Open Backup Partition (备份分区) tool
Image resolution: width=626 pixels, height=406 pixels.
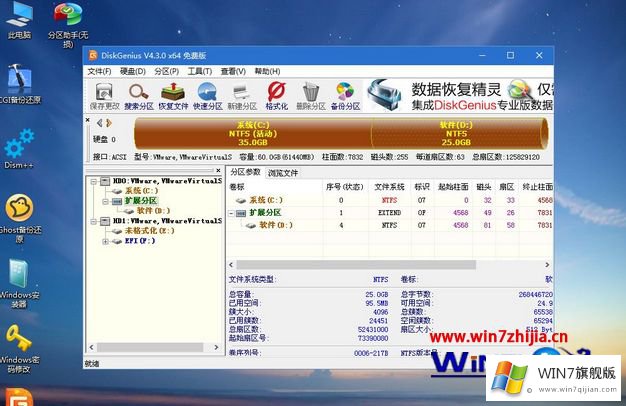click(345, 96)
